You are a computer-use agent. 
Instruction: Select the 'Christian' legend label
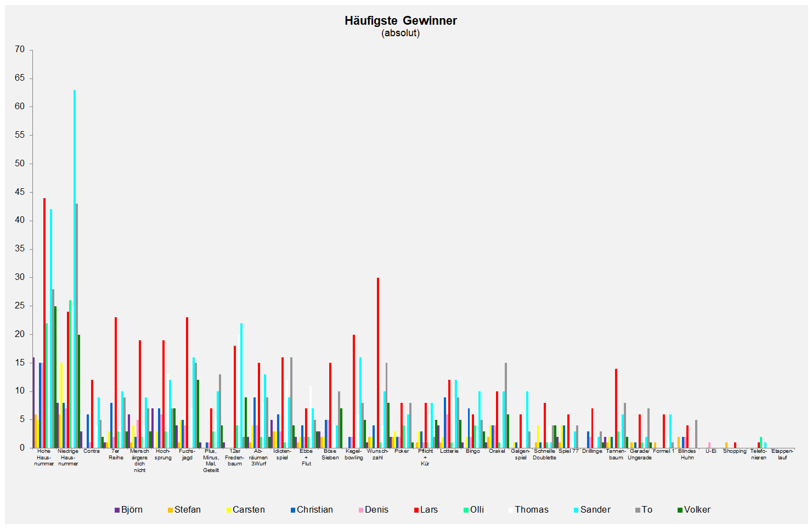click(x=315, y=510)
